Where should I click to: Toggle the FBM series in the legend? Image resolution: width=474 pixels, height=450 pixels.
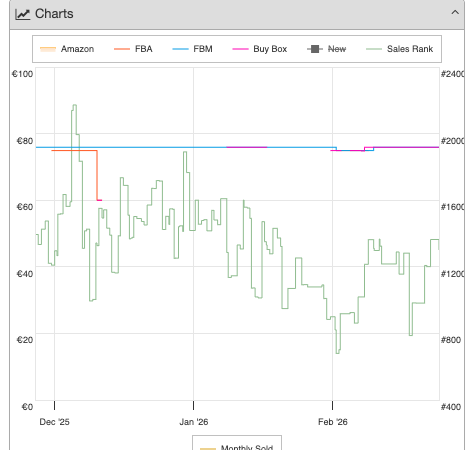click(192, 49)
